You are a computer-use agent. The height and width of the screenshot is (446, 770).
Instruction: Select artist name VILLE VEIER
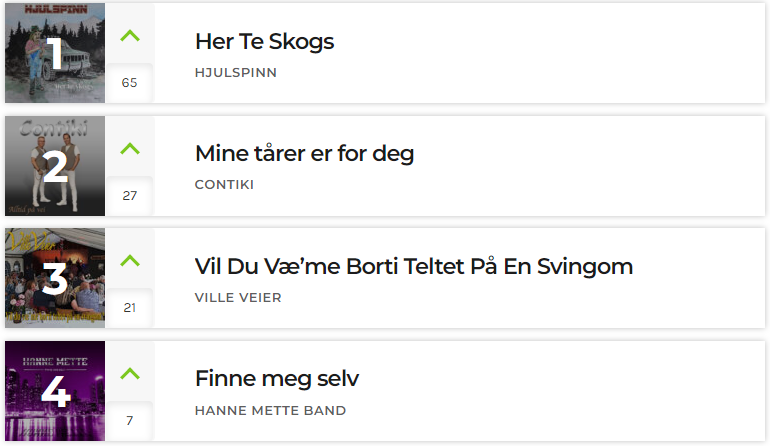[238, 298]
